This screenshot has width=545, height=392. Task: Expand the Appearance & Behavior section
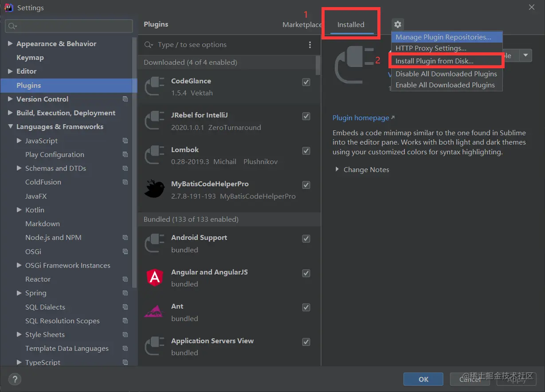10,43
